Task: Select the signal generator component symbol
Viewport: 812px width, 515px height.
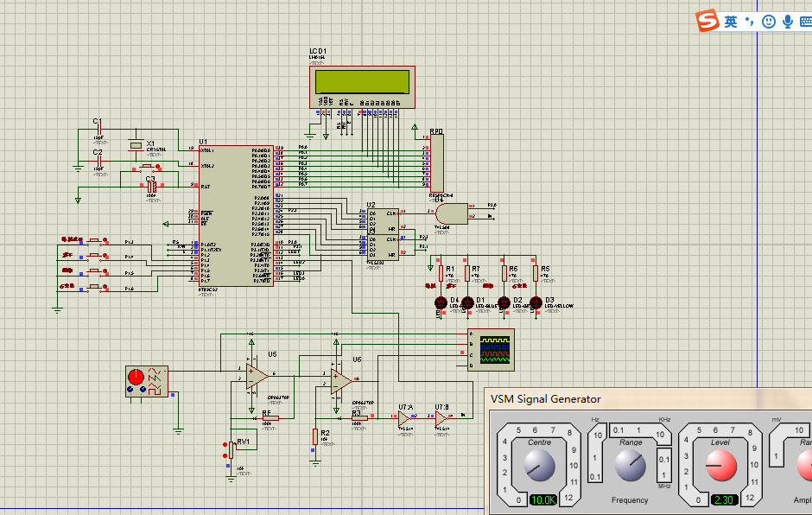Action: pos(147,380)
